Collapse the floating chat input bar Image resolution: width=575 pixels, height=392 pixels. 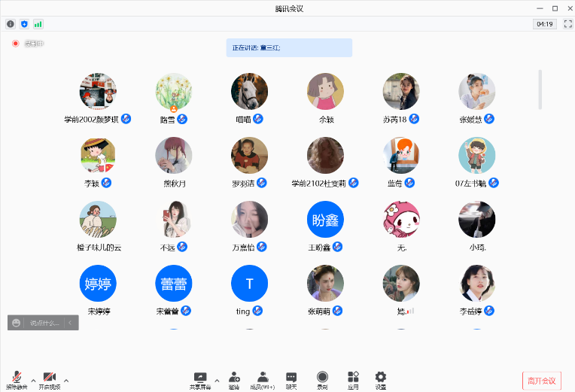tap(70, 323)
